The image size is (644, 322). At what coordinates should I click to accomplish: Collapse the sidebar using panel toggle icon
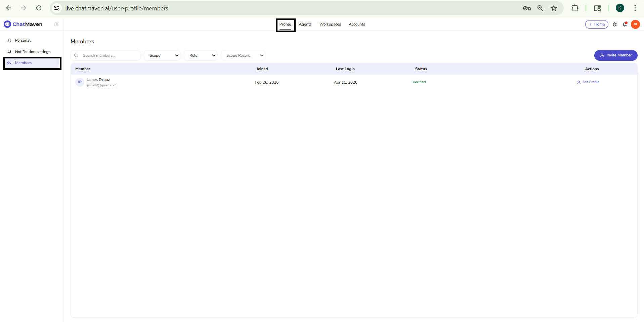click(x=56, y=25)
